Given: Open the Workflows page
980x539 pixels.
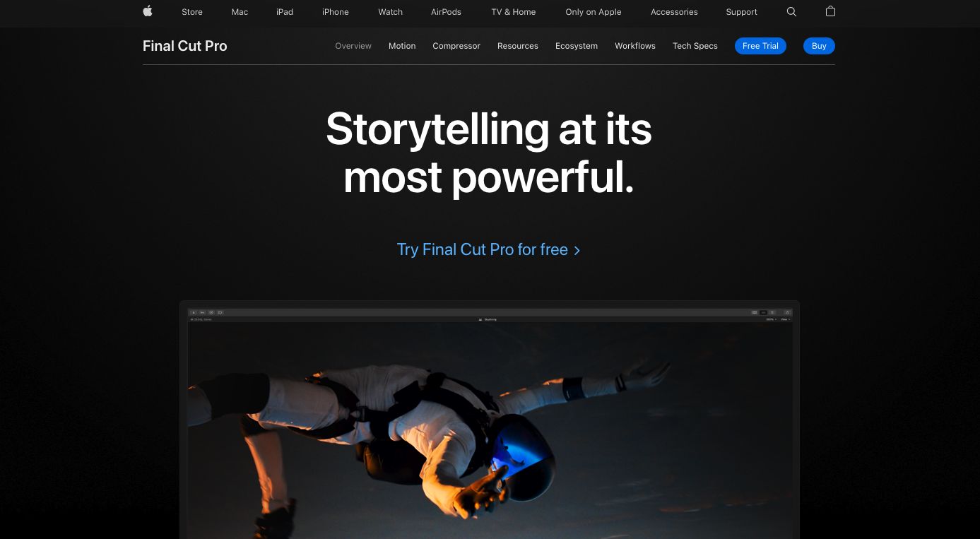Looking at the screenshot, I should click(635, 46).
